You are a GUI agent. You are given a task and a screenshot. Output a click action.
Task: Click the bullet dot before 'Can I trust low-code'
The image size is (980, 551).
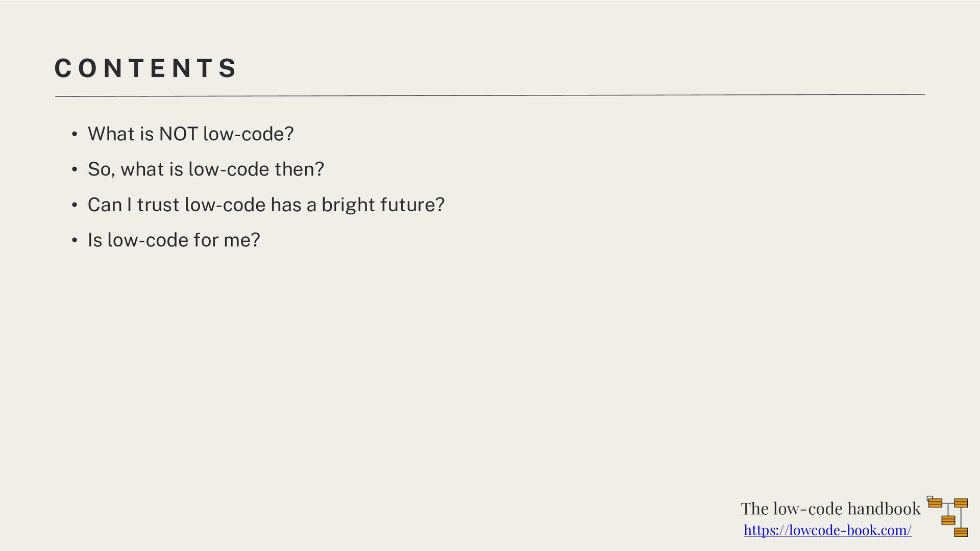(75, 205)
